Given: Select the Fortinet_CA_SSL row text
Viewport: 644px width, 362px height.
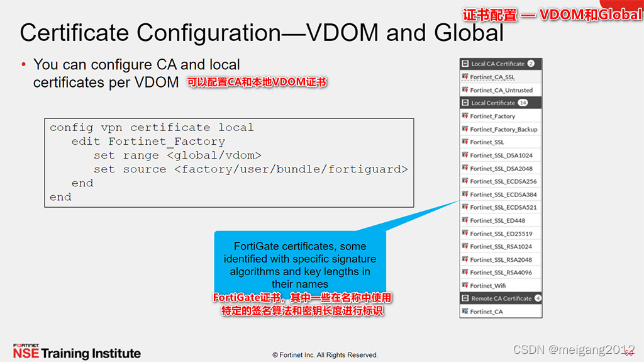Looking at the screenshot, I should tap(492, 77).
